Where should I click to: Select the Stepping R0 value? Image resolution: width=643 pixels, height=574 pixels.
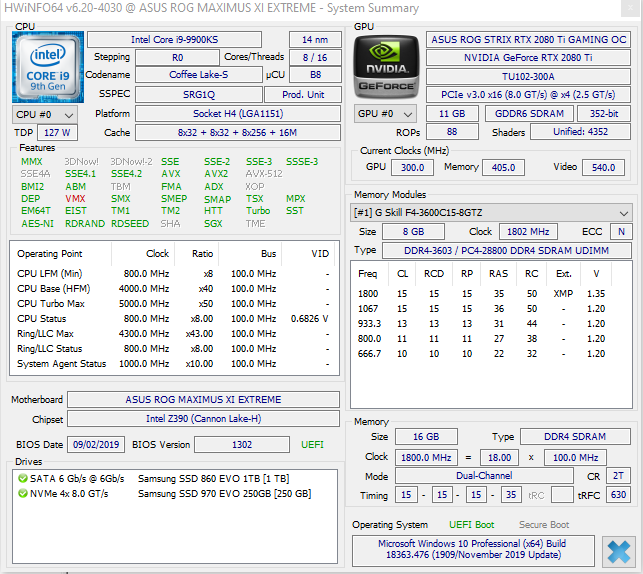[x=177, y=57]
